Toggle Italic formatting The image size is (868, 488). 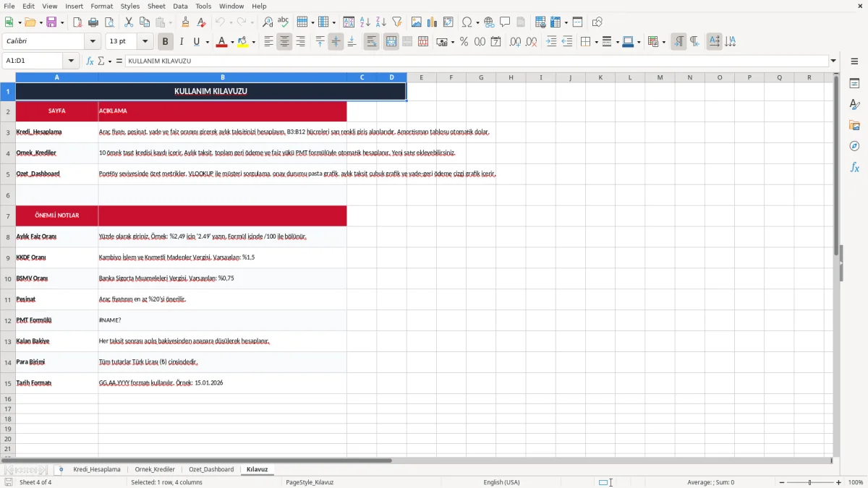[181, 42]
